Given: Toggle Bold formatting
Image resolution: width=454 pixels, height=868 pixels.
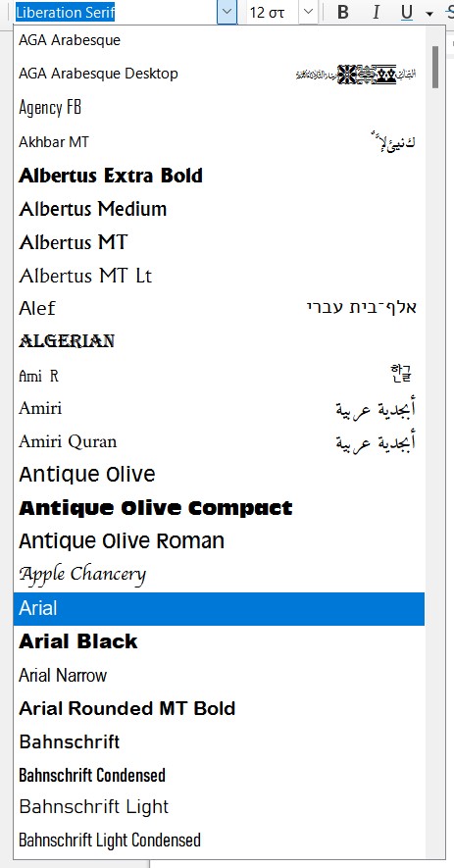Looking at the screenshot, I should point(343,12).
